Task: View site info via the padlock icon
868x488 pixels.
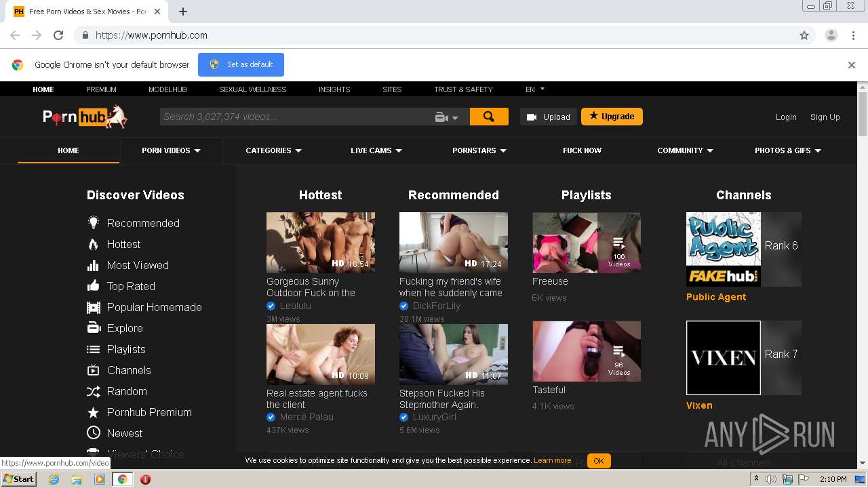Action: pyautogui.click(x=85, y=35)
